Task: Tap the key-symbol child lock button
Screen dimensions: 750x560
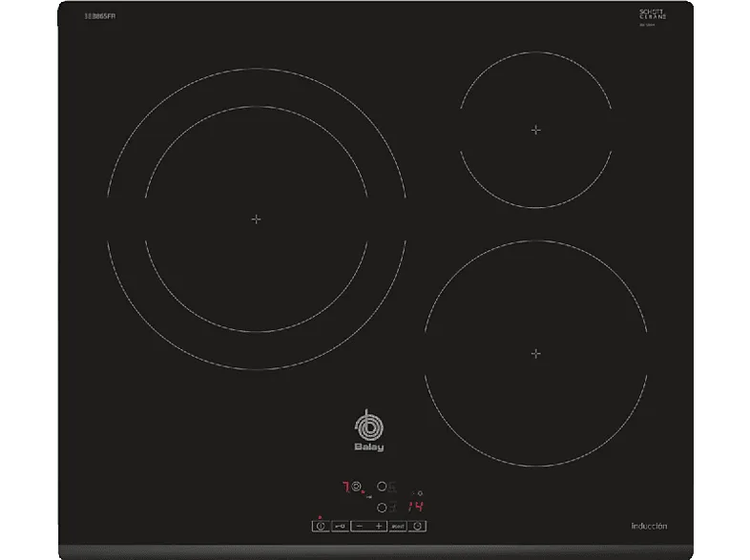Action: point(340,526)
